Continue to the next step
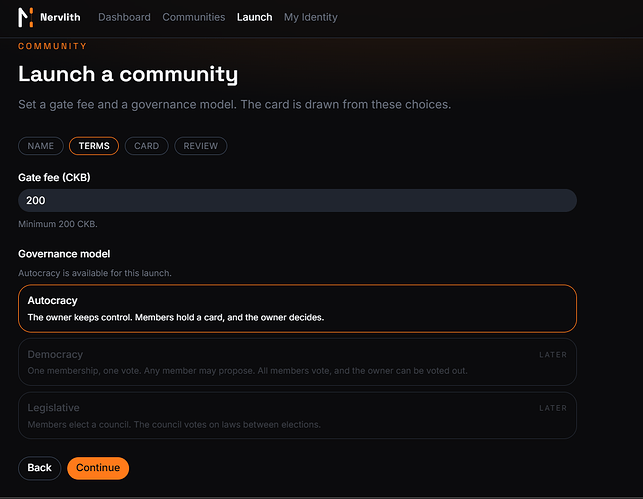 98,468
